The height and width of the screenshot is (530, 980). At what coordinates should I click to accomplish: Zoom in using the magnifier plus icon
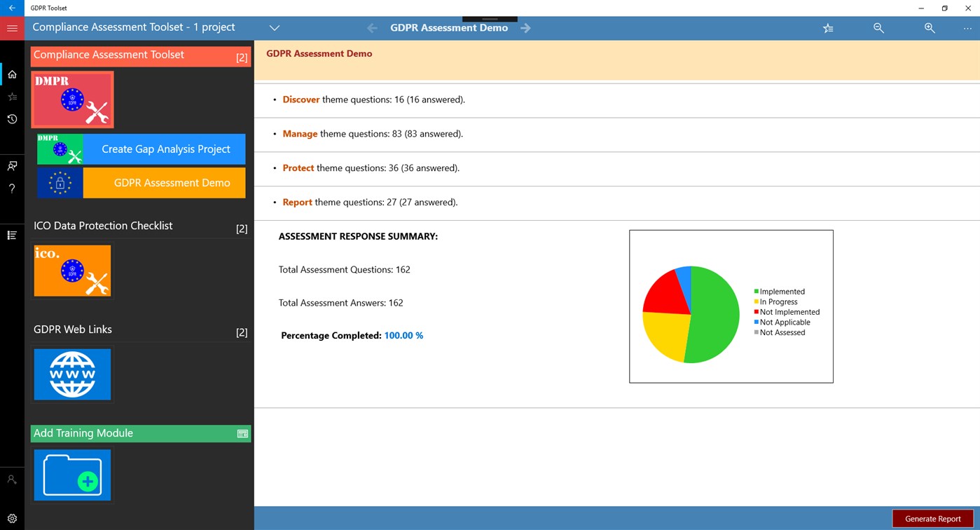coord(930,28)
